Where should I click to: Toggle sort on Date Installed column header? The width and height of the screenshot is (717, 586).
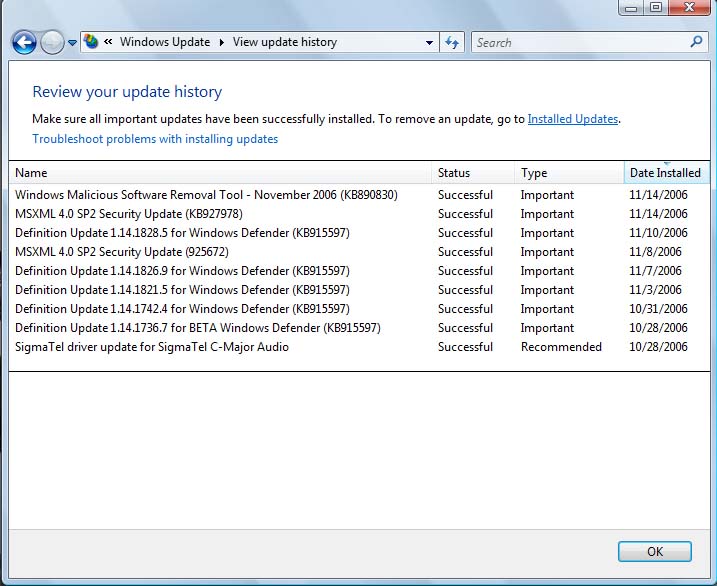tap(665, 173)
